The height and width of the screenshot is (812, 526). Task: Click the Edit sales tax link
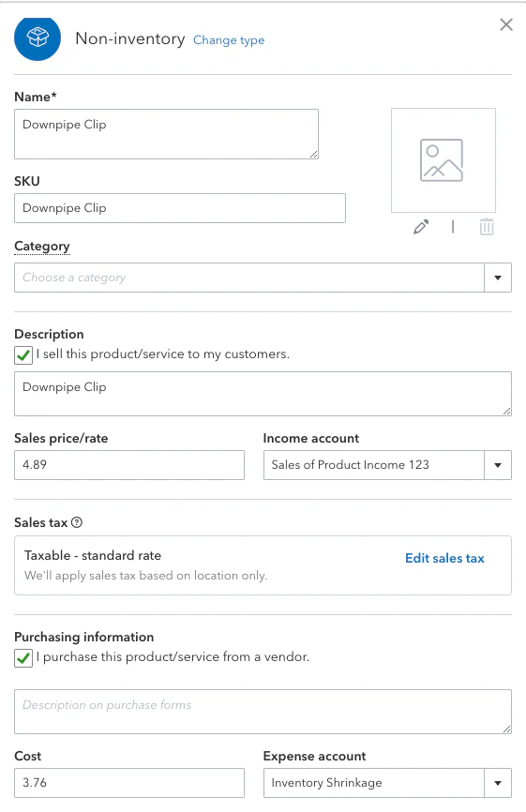[x=444, y=558]
